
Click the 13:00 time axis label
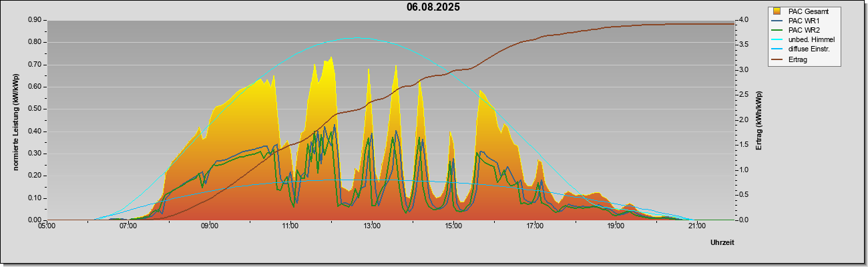point(371,226)
